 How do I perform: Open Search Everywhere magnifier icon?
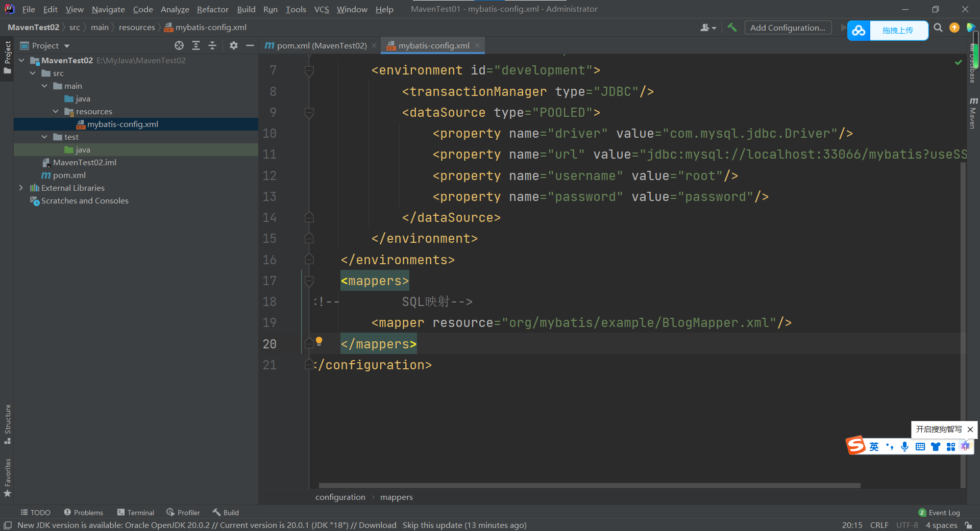(938, 28)
